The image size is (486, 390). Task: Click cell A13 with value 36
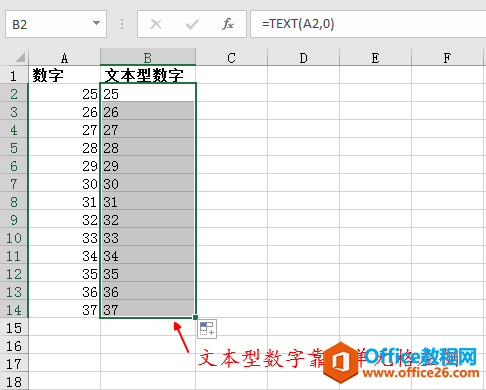click(x=64, y=291)
